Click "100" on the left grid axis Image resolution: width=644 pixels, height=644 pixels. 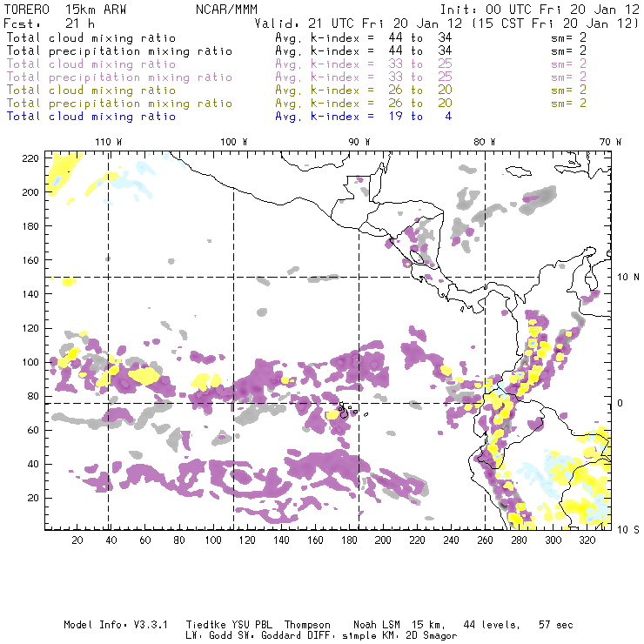[30, 362]
